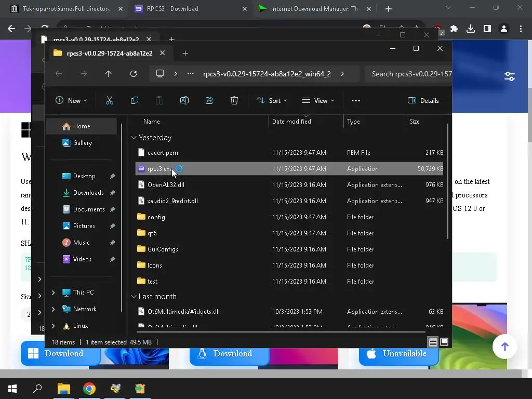Switch to TeknoparrotGamesFull directory Chrome tab
The height and width of the screenshot is (399, 532).
click(66, 9)
